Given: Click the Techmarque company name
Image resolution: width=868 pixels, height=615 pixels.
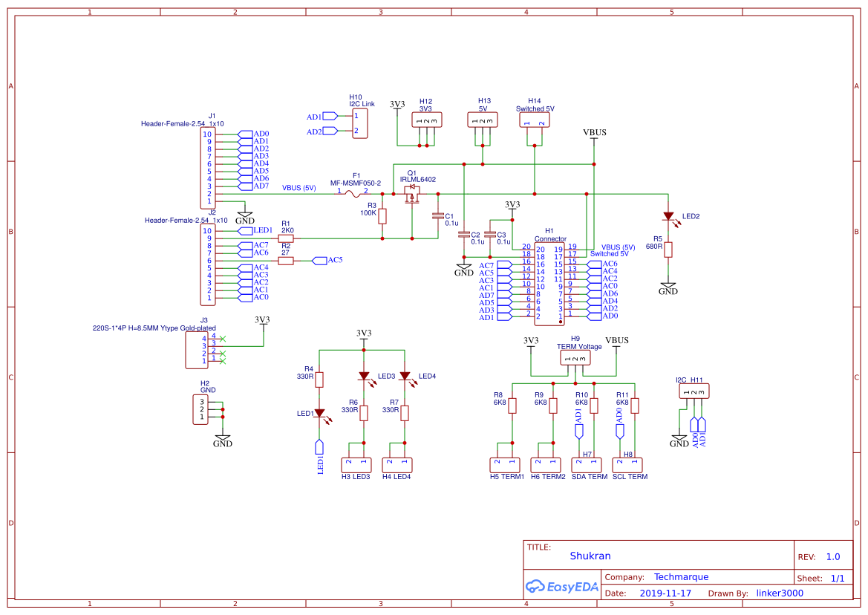Looking at the screenshot, I should coord(680,576).
